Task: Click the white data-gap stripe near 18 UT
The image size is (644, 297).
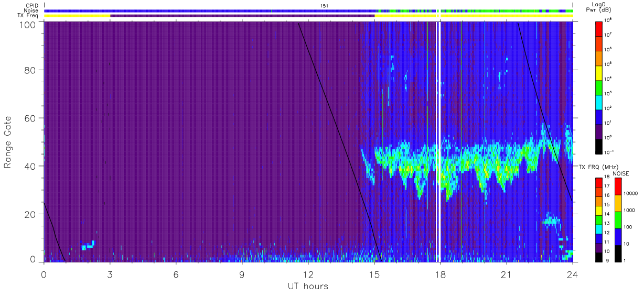Action: click(439, 141)
